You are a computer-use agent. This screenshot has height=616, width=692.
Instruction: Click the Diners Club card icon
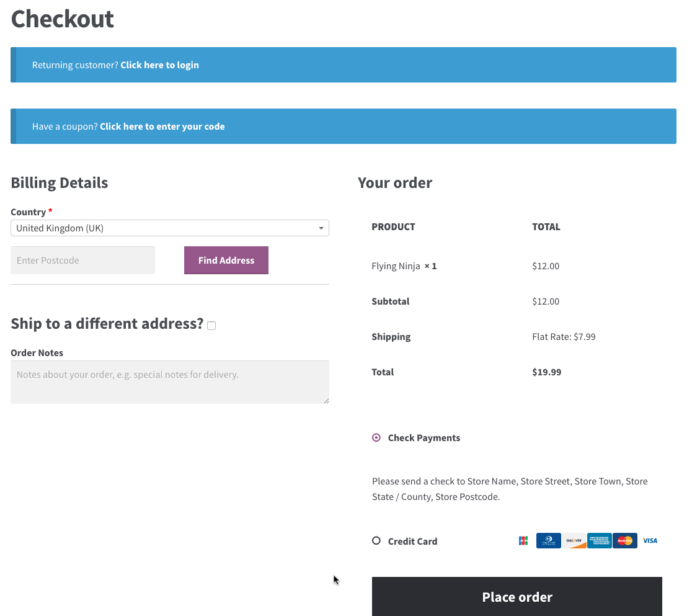pyautogui.click(x=549, y=540)
